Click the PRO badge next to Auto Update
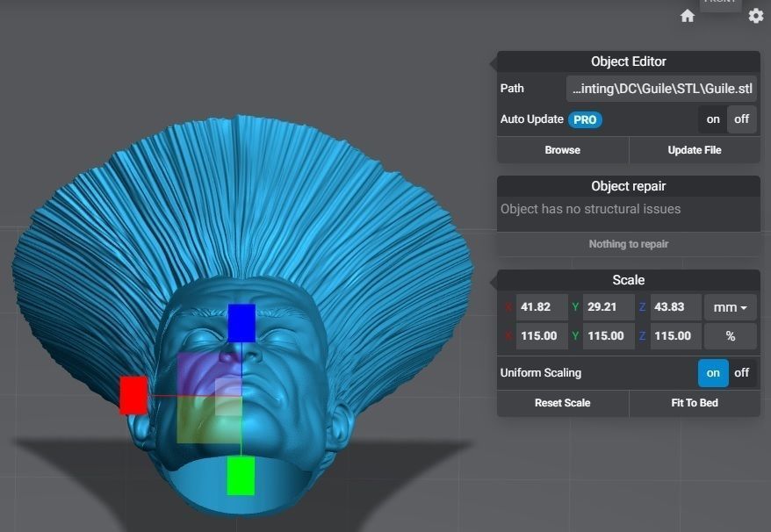The height and width of the screenshot is (532, 771). pyautogui.click(x=585, y=119)
